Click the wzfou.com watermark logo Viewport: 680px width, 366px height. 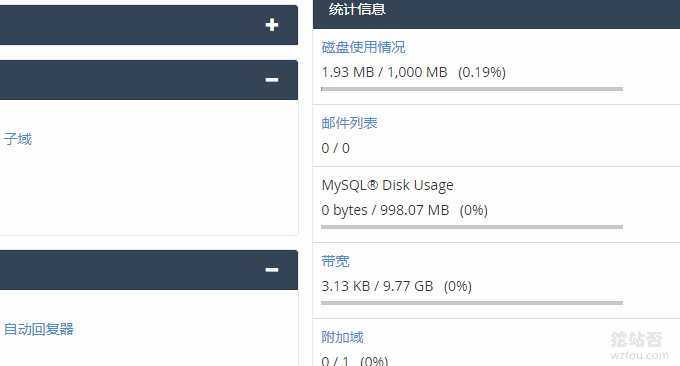(x=639, y=346)
